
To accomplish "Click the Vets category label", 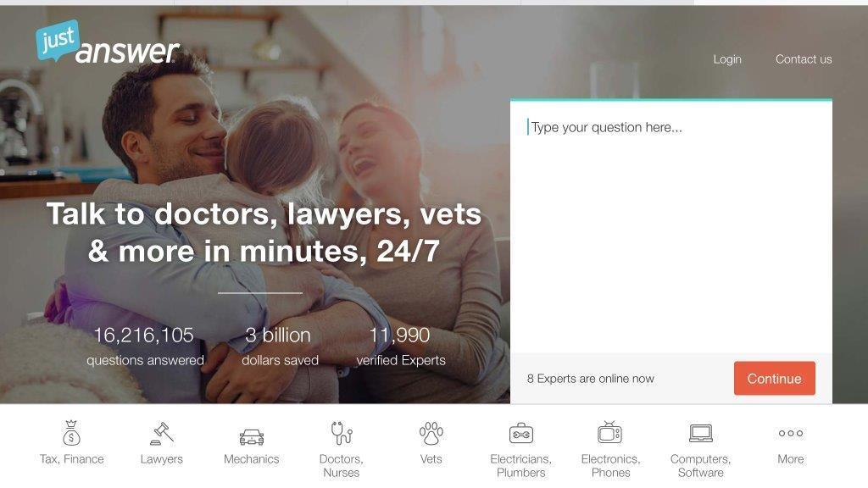I will tap(431, 459).
